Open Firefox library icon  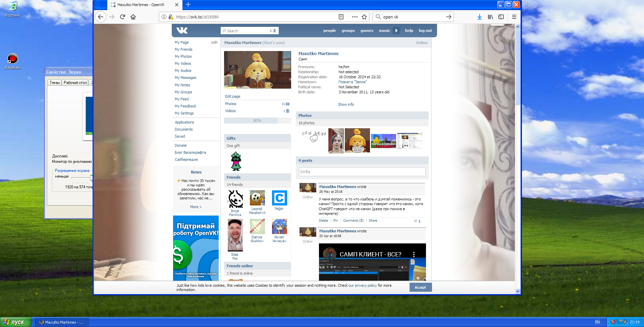490,17
